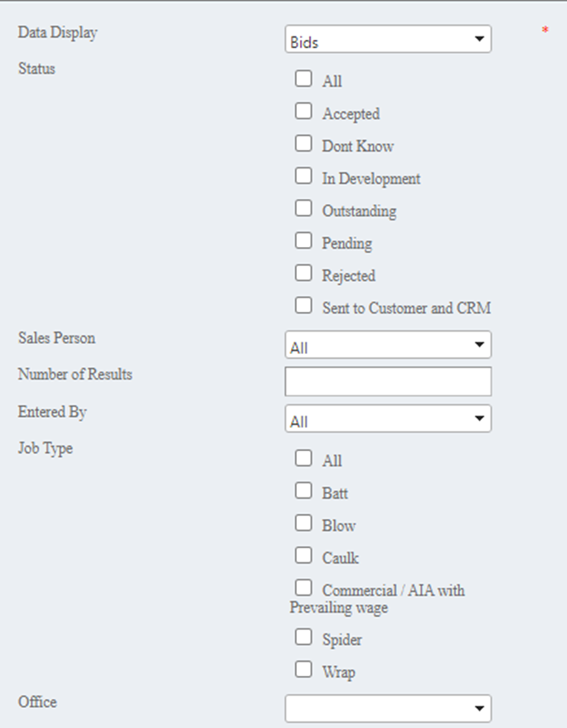The height and width of the screenshot is (728, 567).
Task: Check the Wrap job type checkbox
Action: point(304,670)
